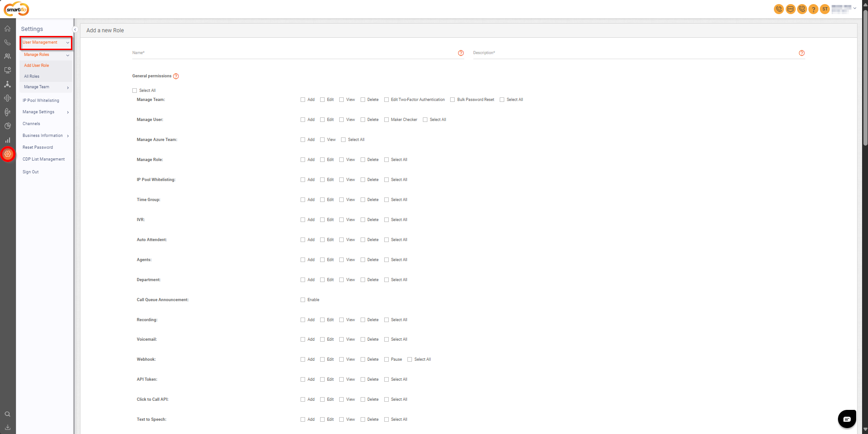Viewport: 868px width, 434px height.
Task: Tick Edit for IP Pool Whitelisting row
Action: click(322, 180)
